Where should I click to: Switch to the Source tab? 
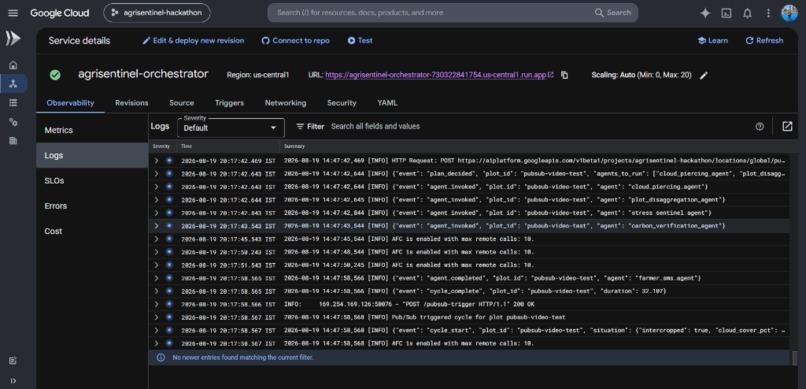[x=181, y=103]
